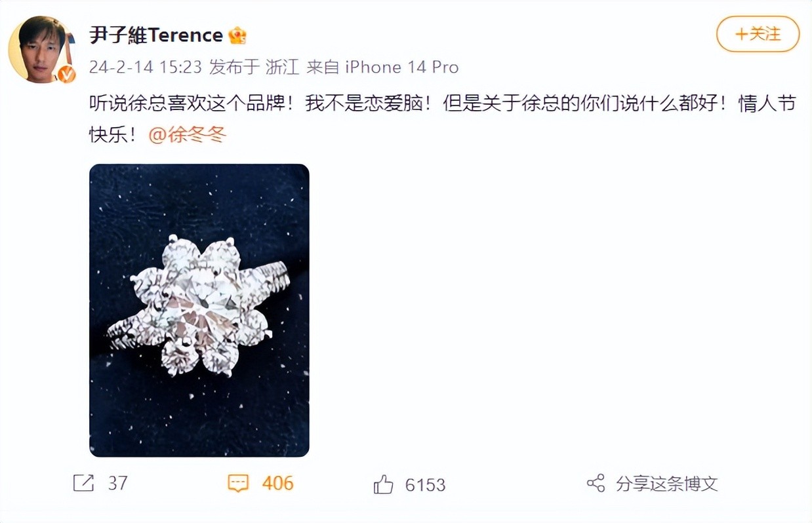Image resolution: width=812 pixels, height=523 pixels.
Task: Click the 发布于 浙江 location text
Action: [254, 67]
